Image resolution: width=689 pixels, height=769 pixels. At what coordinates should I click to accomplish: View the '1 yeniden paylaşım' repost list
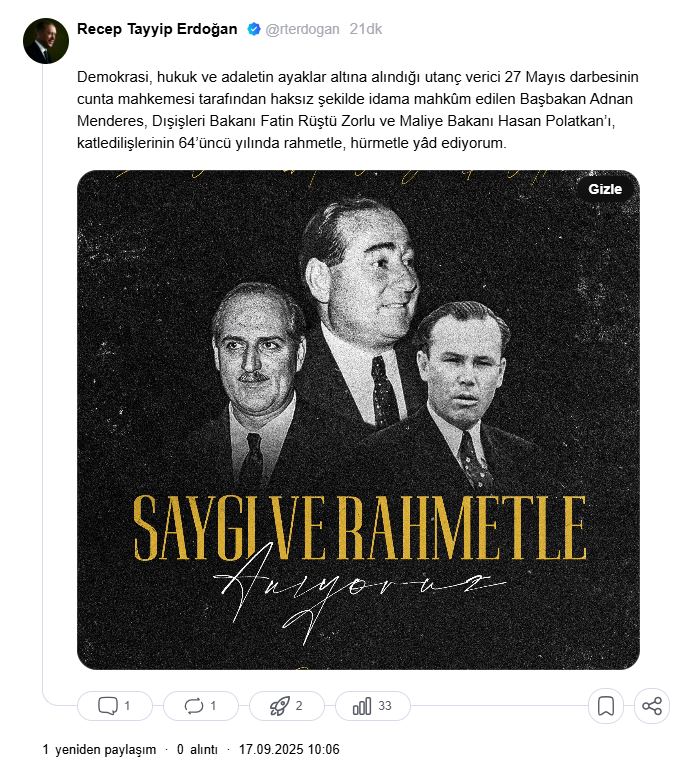[99, 749]
